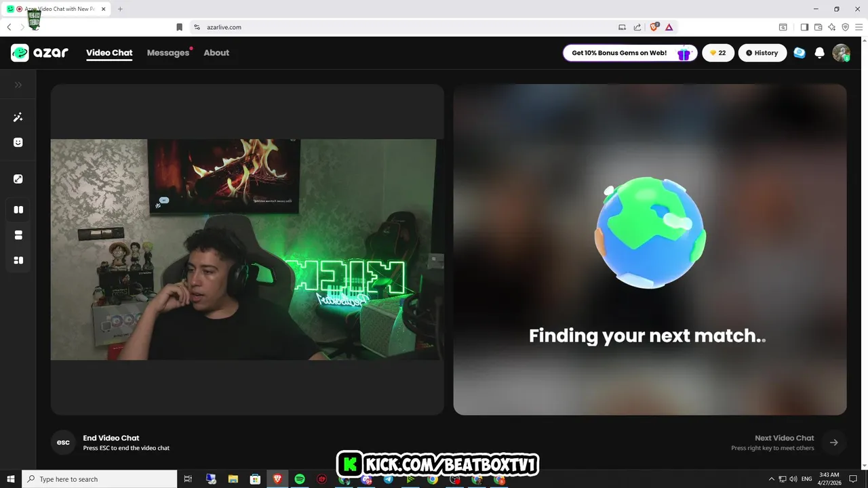
Task: Click the Azar logo
Action: (39, 53)
